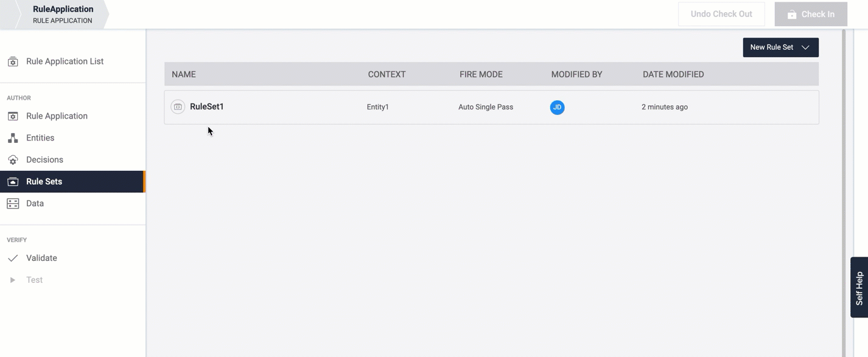Click the vertical scrollbar on the right
The width and height of the screenshot is (868, 357).
pos(844,182)
